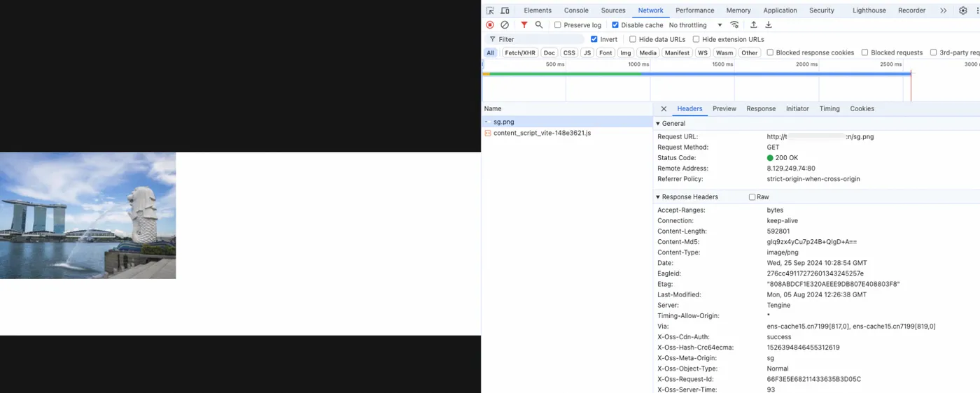Open the Application tab
The height and width of the screenshot is (393, 980).
(780, 10)
